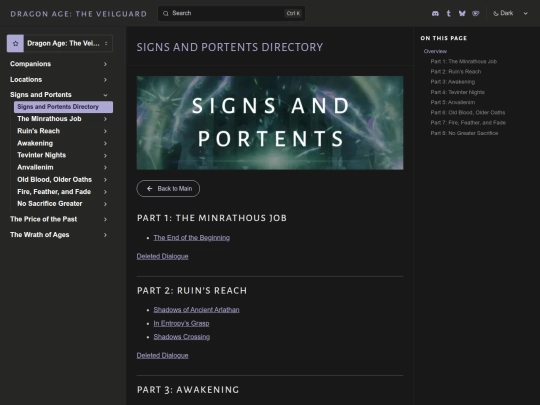The height and width of the screenshot is (405, 540).
Task: Click the Back to Main button
Action: [x=168, y=189]
